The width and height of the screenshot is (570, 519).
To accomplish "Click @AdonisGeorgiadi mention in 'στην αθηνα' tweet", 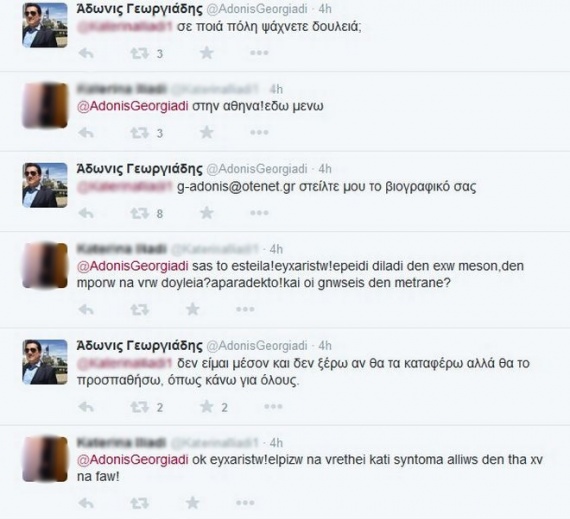I will 133,106.
